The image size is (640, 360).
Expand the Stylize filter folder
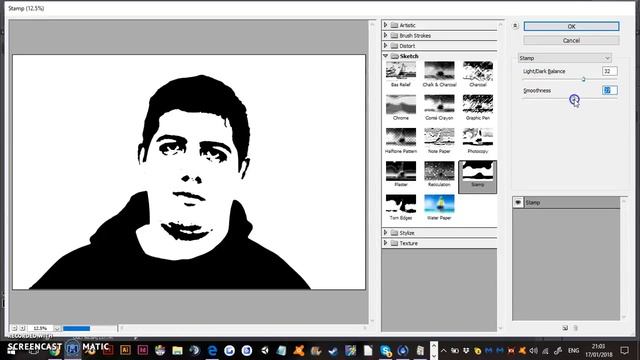[x=385, y=233]
